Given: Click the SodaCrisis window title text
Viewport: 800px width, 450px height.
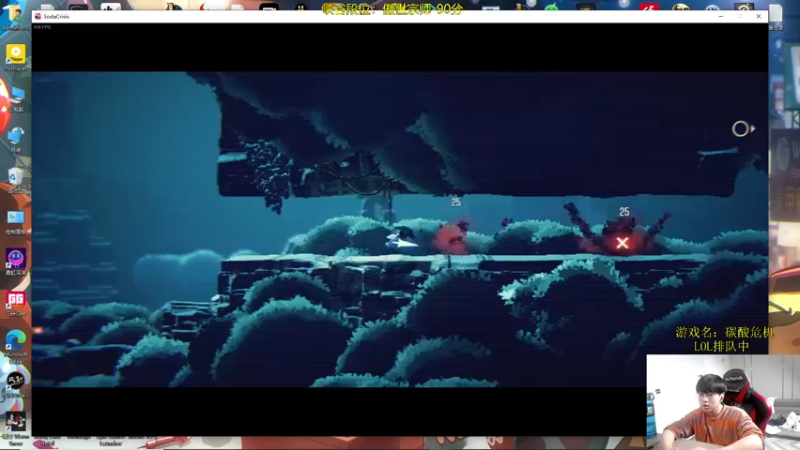Looking at the screenshot, I should 56,16.
